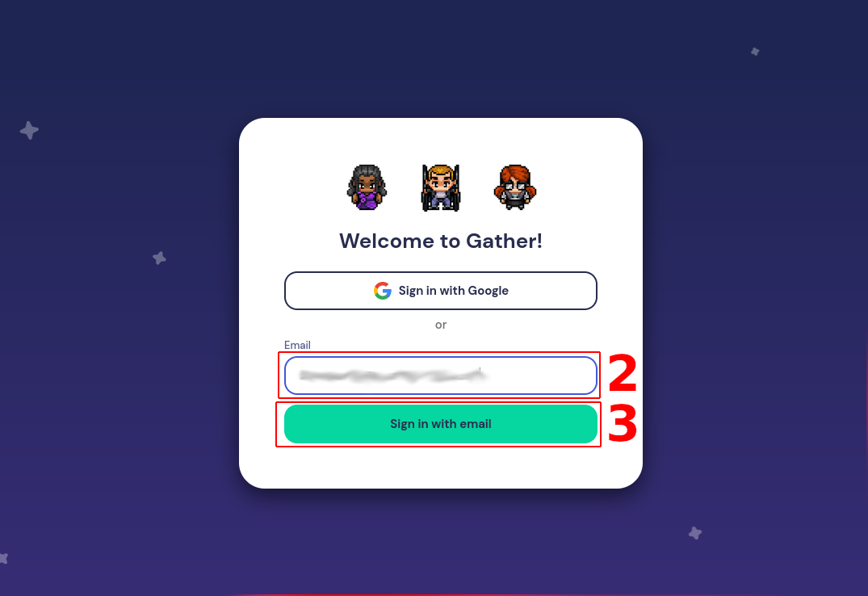Click the star at the bottom right
868x596 pixels.
click(695, 533)
